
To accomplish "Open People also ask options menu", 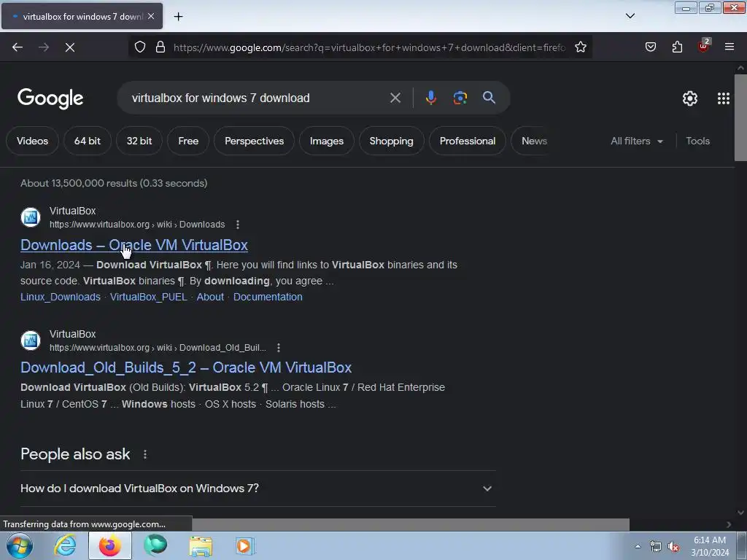I will click(145, 454).
